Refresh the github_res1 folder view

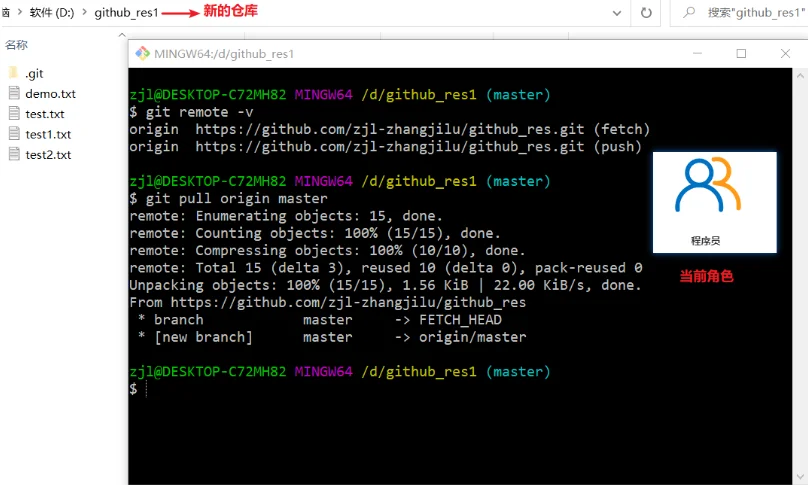coord(646,13)
